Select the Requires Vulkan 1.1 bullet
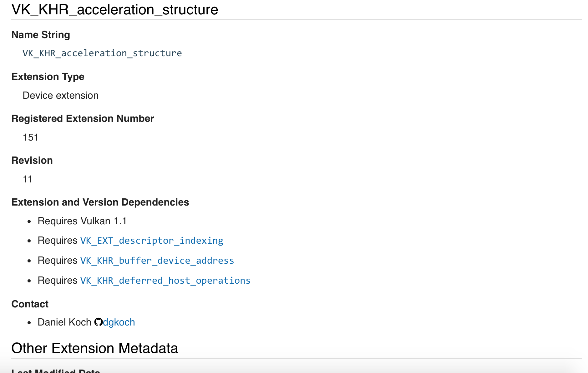Viewport: 588px width, 373px height. coord(82,221)
